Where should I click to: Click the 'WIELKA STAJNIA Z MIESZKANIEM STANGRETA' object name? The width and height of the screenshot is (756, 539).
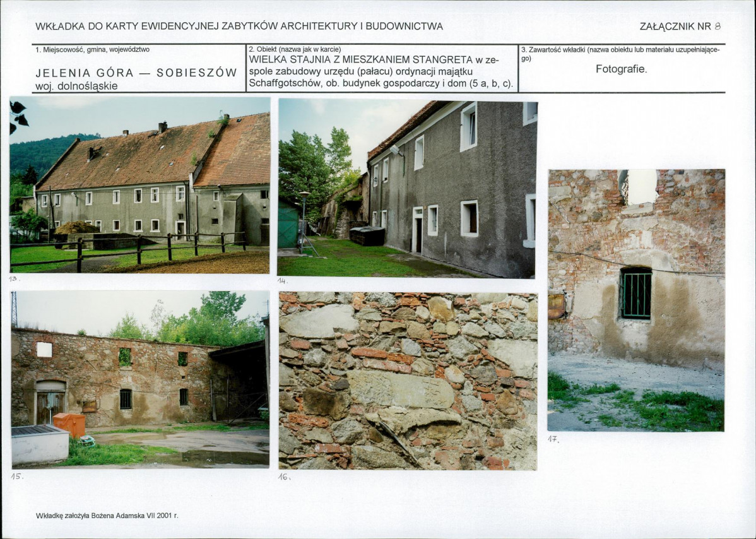point(360,60)
